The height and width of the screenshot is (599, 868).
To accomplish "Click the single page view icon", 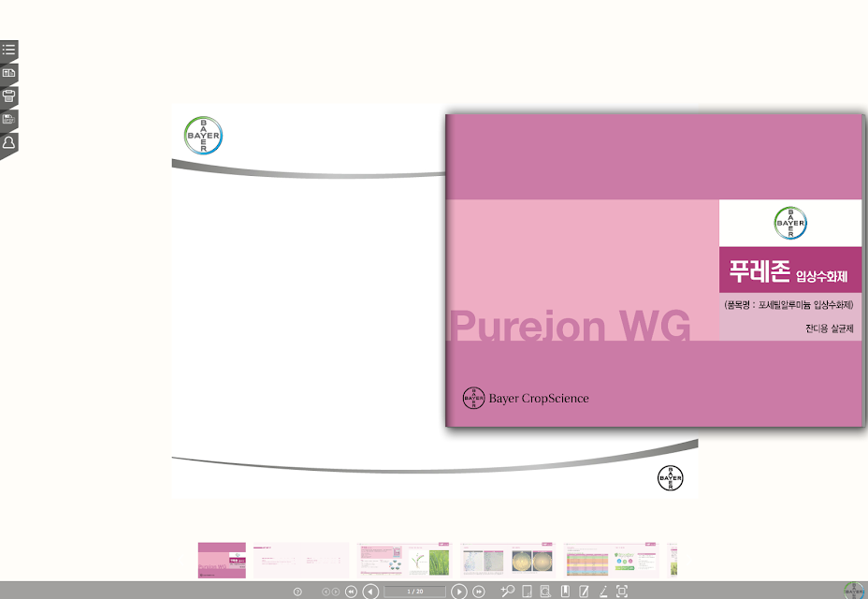I will pos(527,592).
